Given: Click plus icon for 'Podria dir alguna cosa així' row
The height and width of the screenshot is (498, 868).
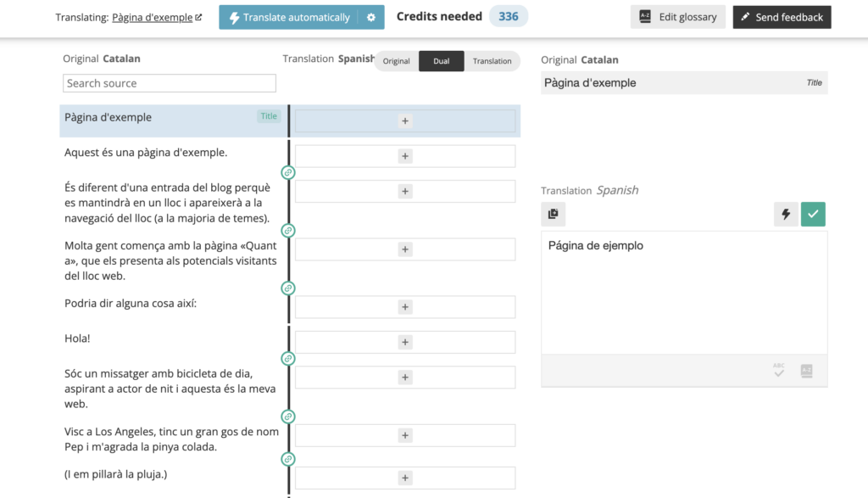Looking at the screenshot, I should pos(405,307).
